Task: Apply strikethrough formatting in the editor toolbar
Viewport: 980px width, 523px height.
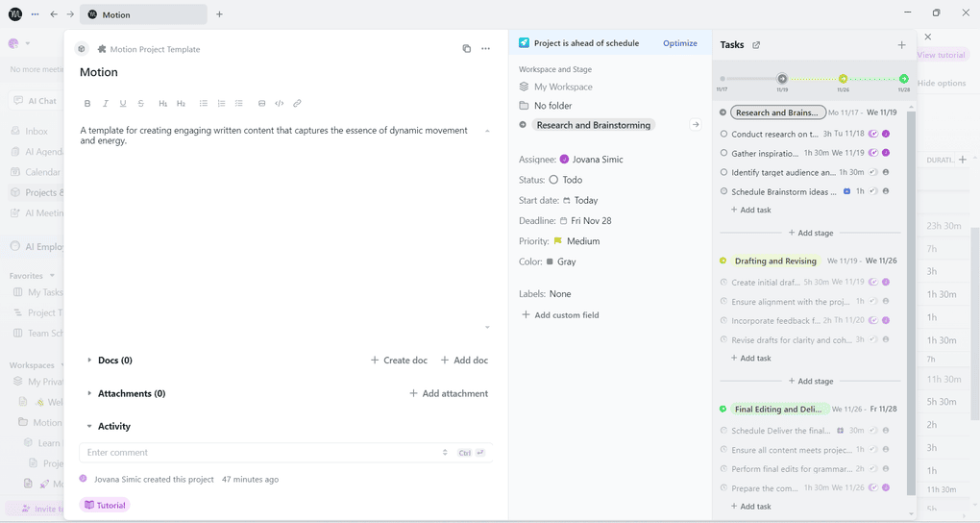Action: point(141,104)
